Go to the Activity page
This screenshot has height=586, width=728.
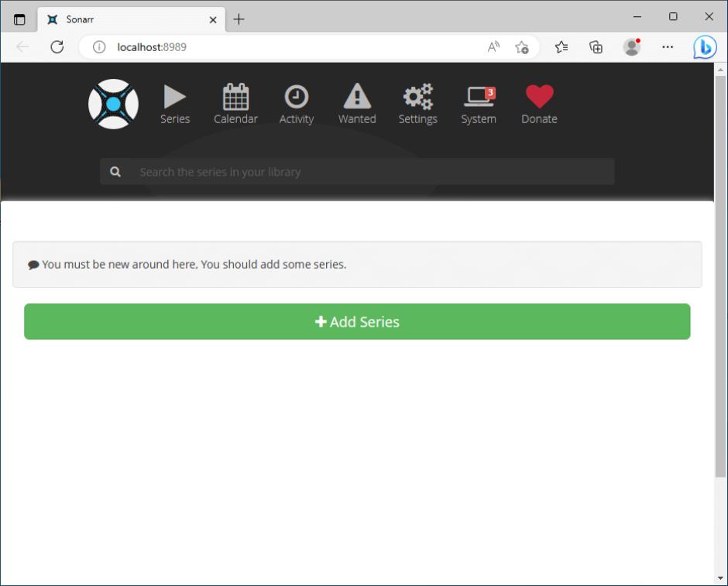point(296,105)
